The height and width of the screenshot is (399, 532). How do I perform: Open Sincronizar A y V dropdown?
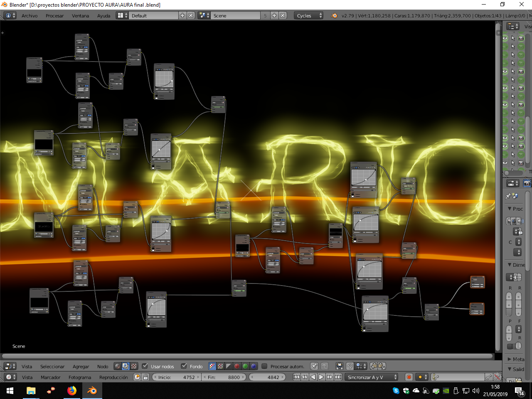pyautogui.click(x=371, y=377)
